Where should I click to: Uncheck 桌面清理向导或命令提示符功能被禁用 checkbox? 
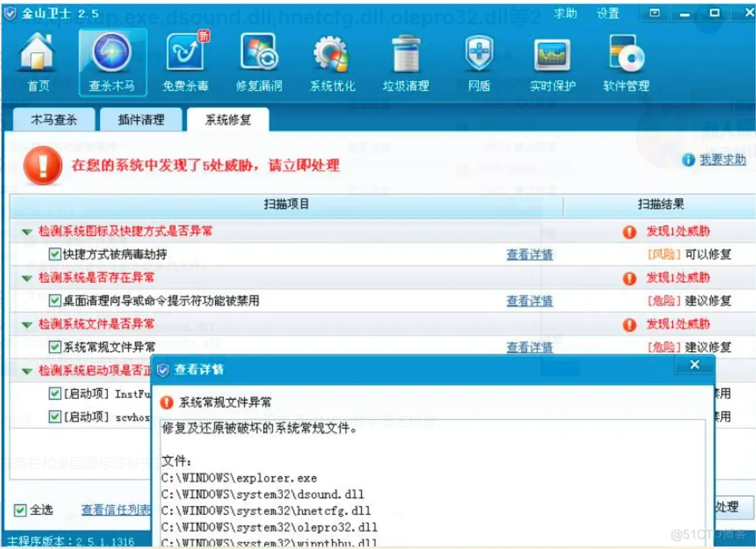(x=55, y=301)
